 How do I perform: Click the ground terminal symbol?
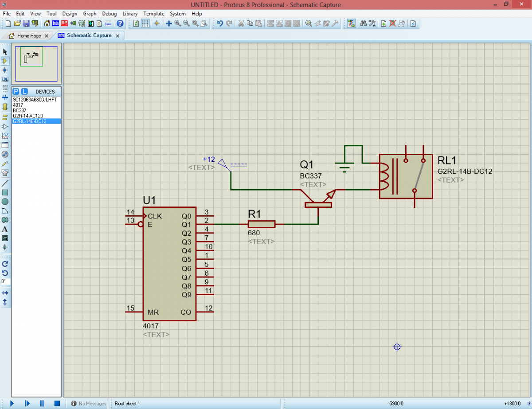tap(344, 166)
